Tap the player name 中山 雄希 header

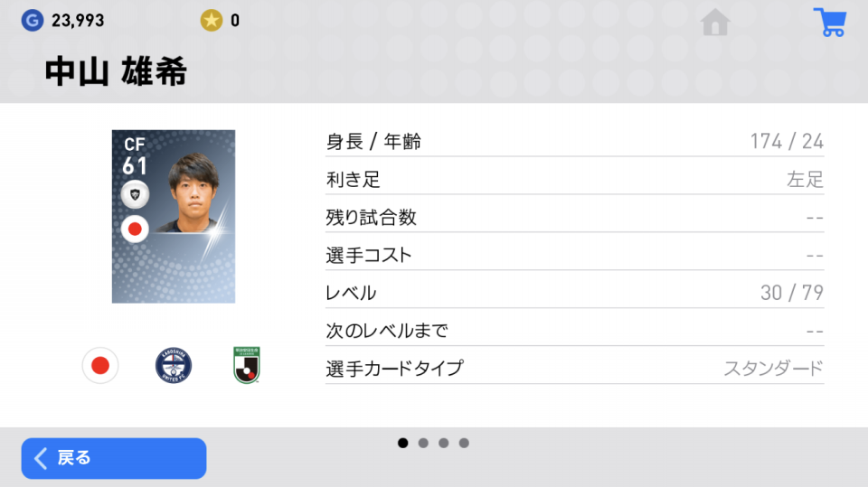(x=117, y=71)
